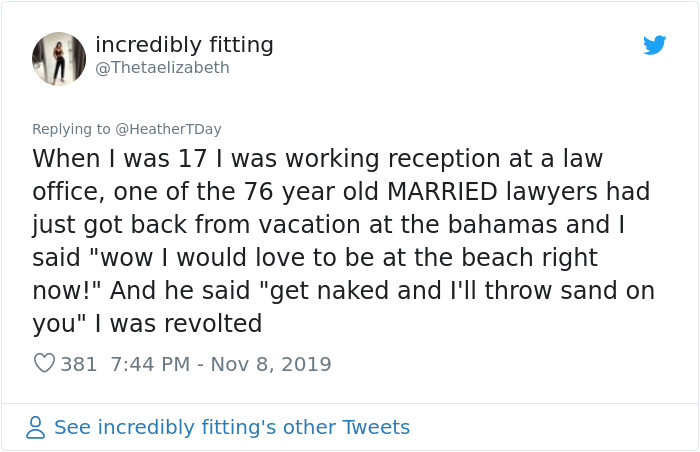Click See incredibly fitting's other Tweets

click(231, 427)
